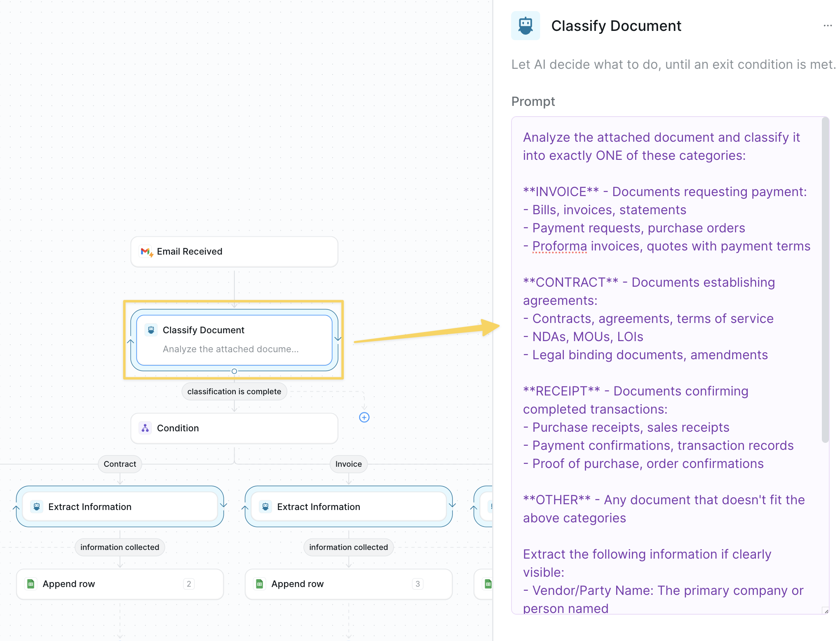Click Google Sheets icon on Append row 2
The image size is (840, 641).
point(31,584)
